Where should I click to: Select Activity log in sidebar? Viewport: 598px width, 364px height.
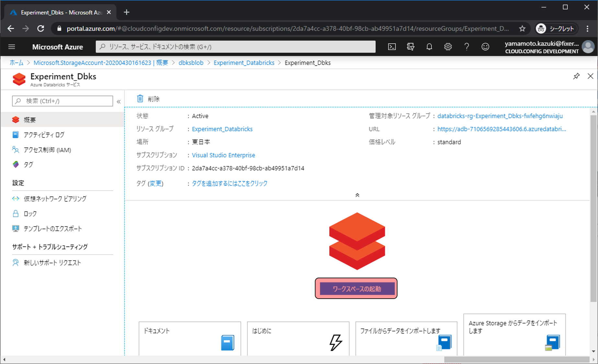coord(44,135)
